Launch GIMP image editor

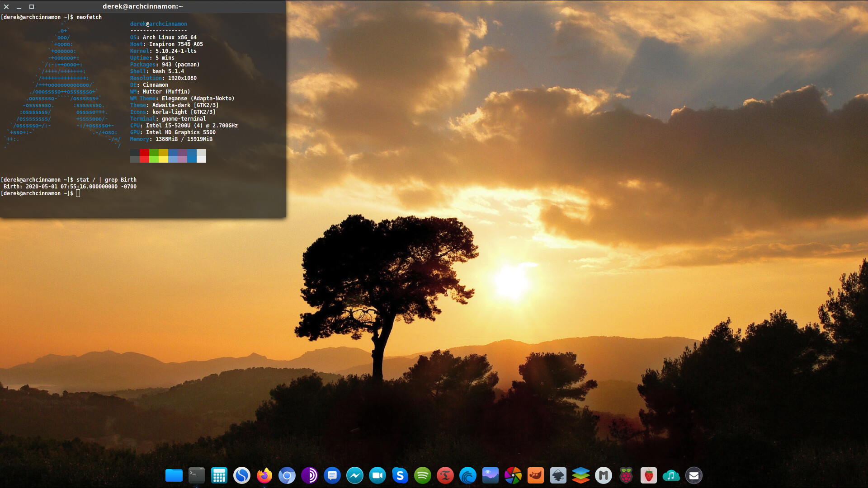tap(536, 475)
